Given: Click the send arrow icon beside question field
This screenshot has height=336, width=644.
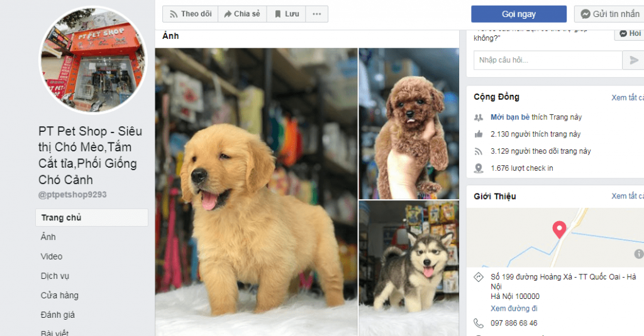Looking at the screenshot, I should tap(633, 60).
